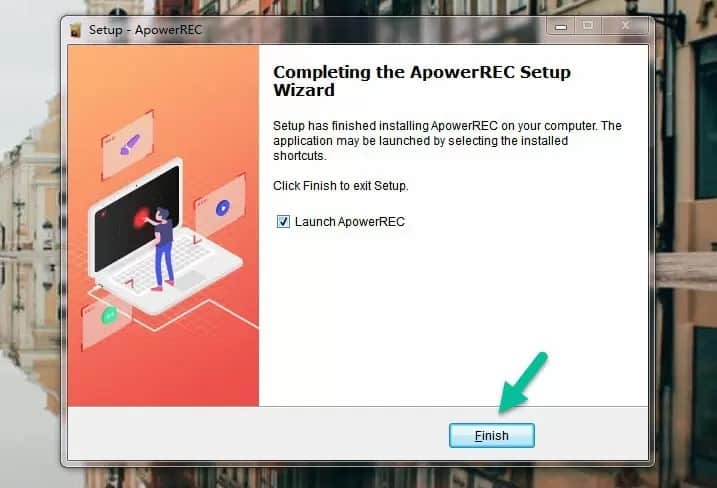This screenshot has height=488, width=717.
Task: Click the green chat bubble icon card
Action: 107,320
